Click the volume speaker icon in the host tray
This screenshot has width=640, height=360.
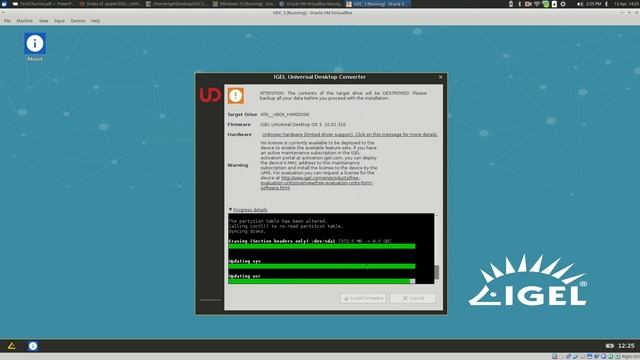580,4
